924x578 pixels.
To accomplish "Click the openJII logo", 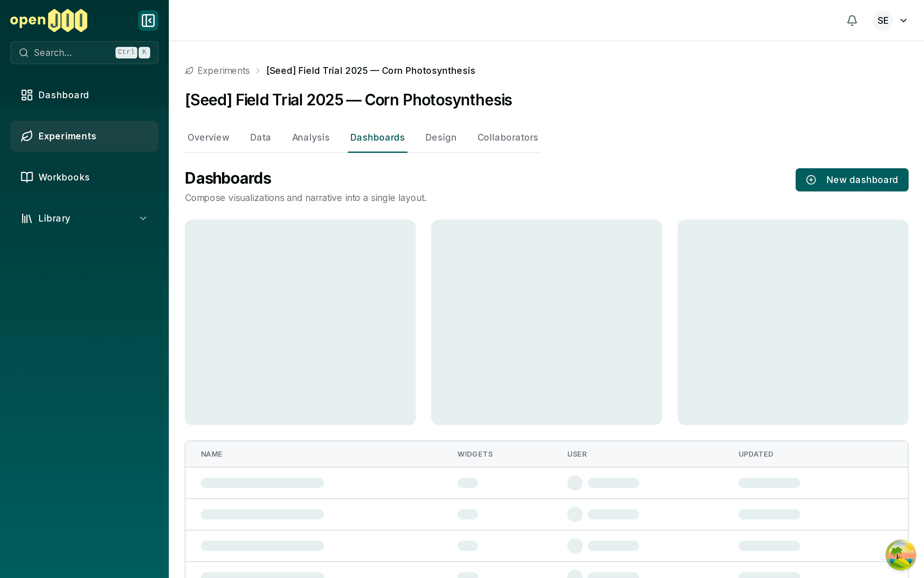I will coord(49,20).
